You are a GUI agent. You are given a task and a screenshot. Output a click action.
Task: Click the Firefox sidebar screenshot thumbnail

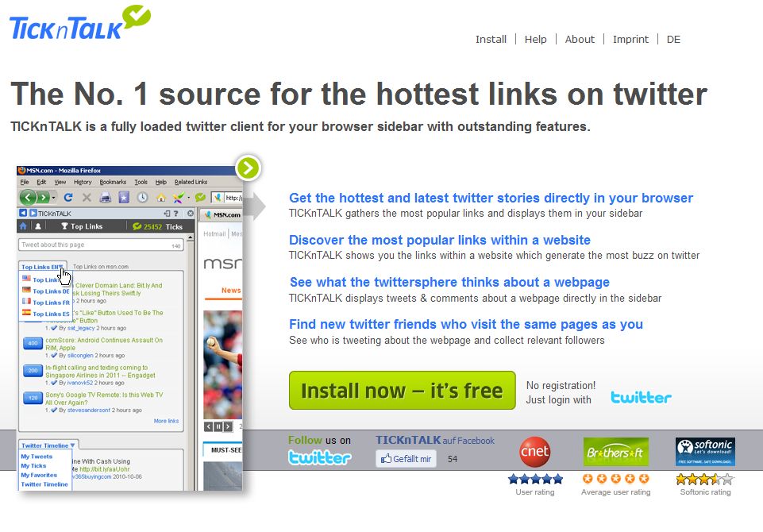(x=130, y=328)
